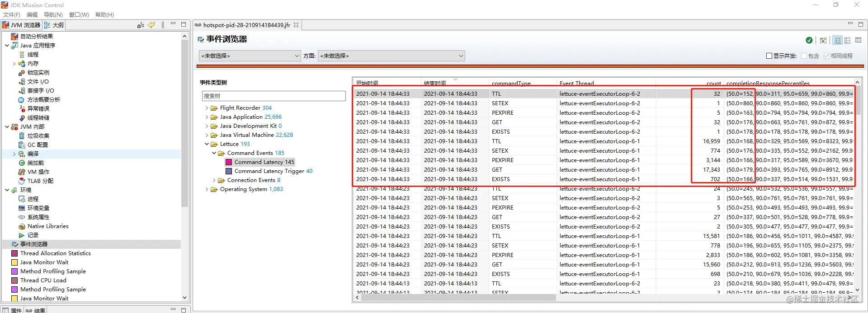Open the three-dots view menu in left panel
868x313 pixels.
(x=163, y=25)
